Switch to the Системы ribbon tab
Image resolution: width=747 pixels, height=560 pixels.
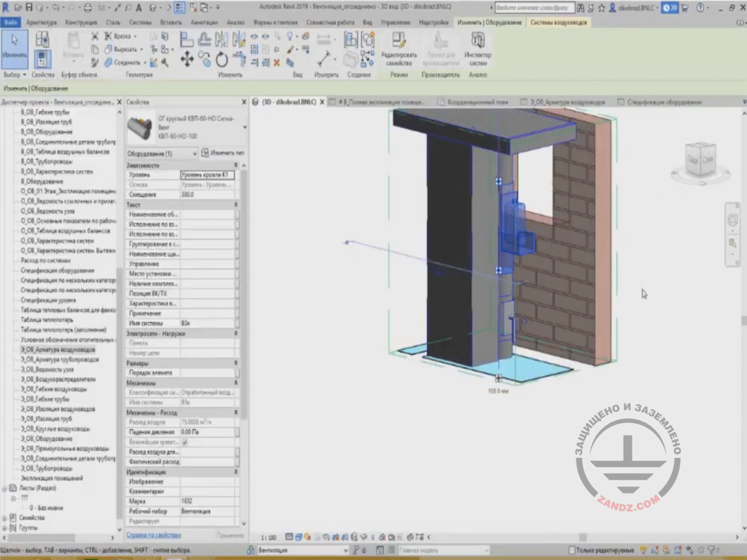tap(140, 22)
